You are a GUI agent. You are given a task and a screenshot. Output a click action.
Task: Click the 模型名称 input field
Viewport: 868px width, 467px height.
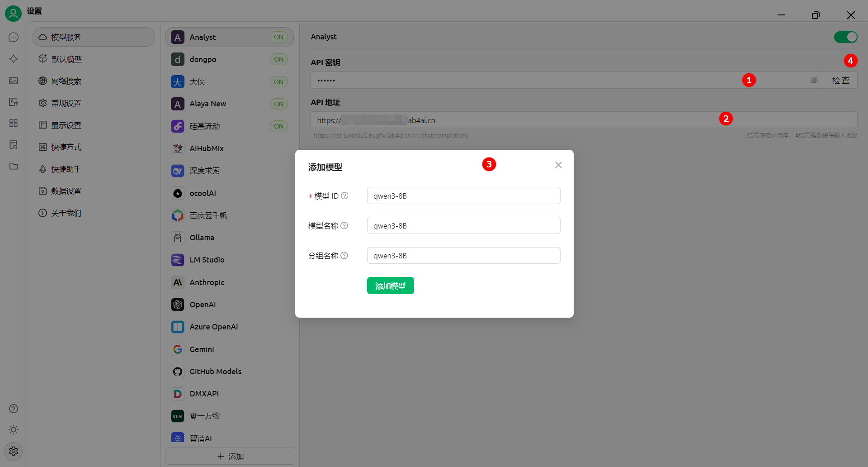pyautogui.click(x=463, y=226)
